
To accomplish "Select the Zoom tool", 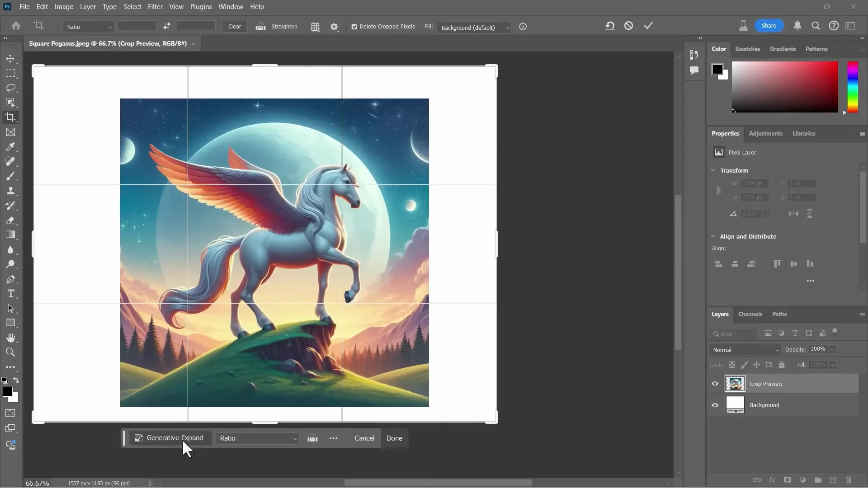I will (x=10, y=352).
